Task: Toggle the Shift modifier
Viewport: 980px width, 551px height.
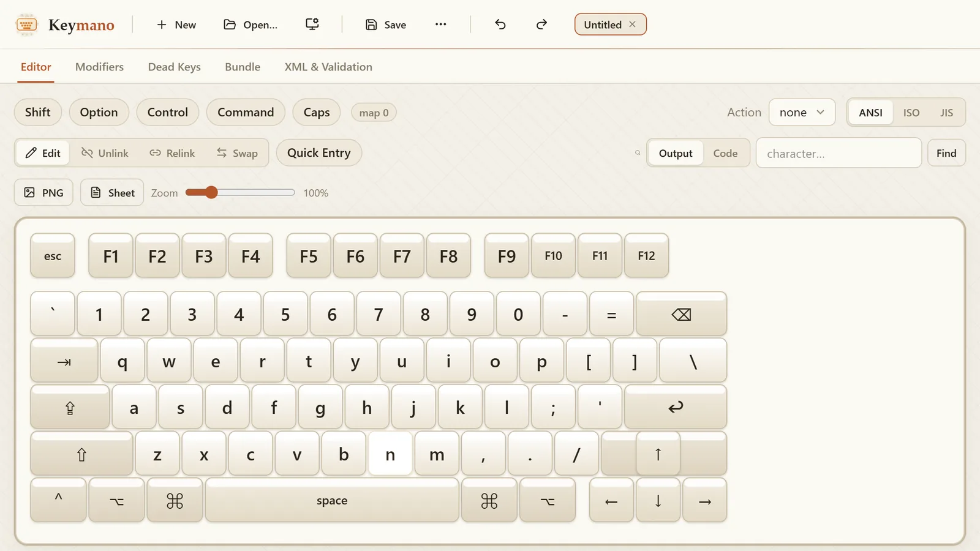Action: [38, 112]
